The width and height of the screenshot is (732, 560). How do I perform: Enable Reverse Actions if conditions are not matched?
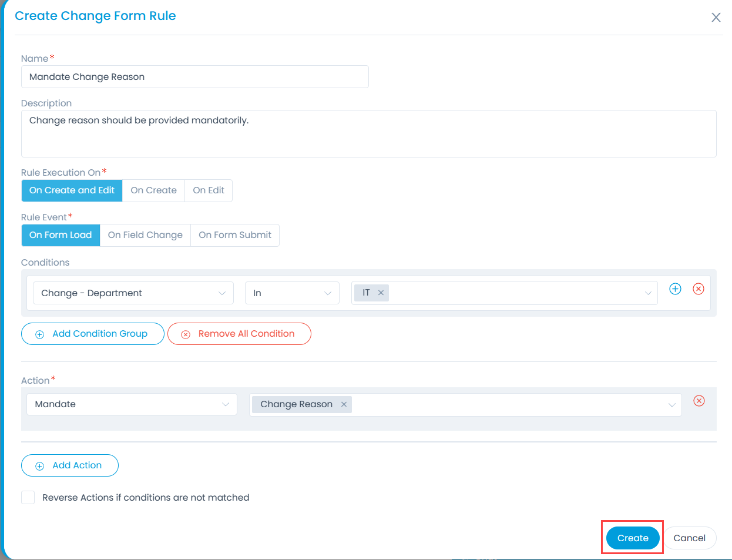point(28,497)
